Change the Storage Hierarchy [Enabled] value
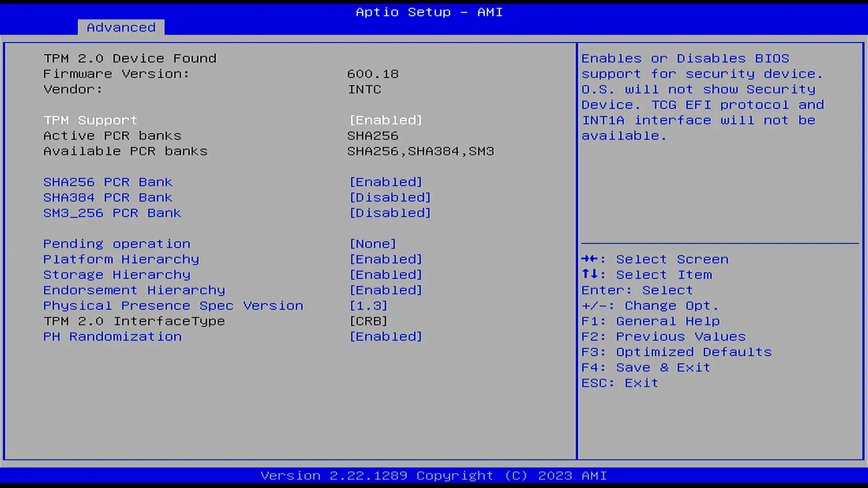Viewport: 868px width, 488px height. click(x=386, y=275)
